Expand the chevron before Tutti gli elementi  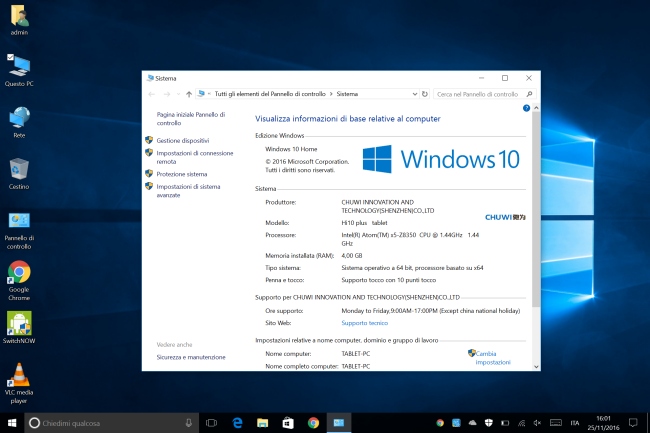tap(209, 94)
